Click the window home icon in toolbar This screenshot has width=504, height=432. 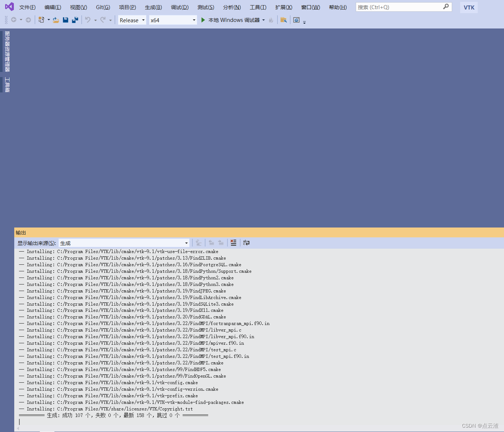click(x=296, y=20)
